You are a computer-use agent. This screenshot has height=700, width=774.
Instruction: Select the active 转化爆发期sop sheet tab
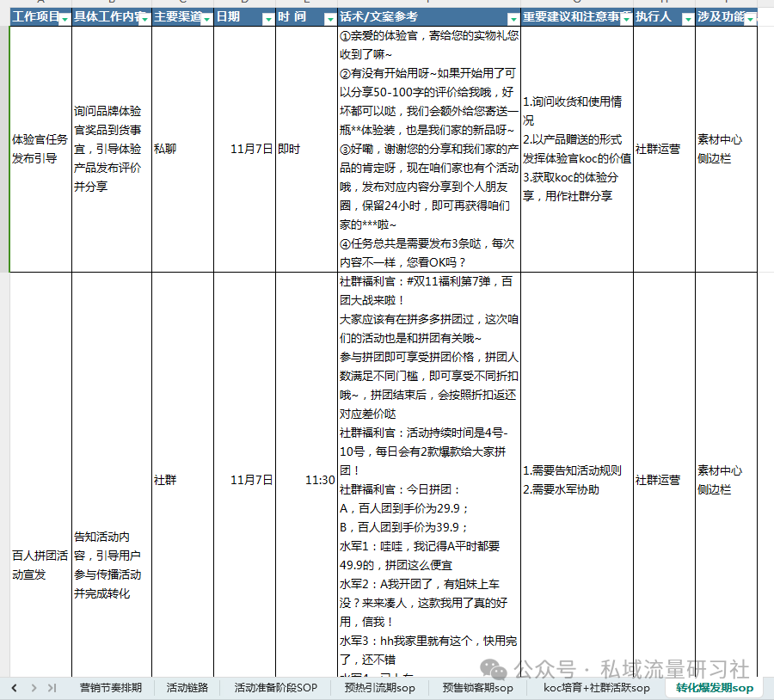point(715,688)
